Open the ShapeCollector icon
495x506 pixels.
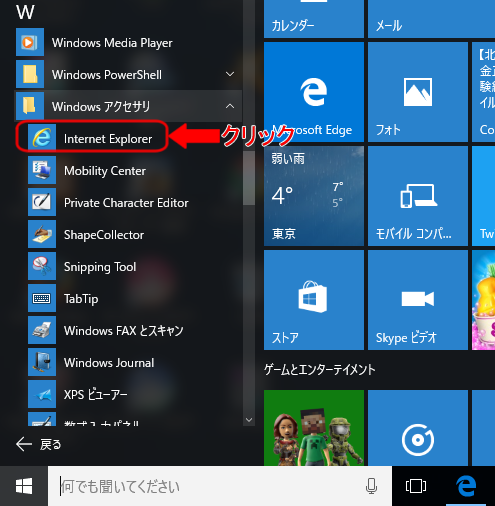pyautogui.click(x=42, y=234)
